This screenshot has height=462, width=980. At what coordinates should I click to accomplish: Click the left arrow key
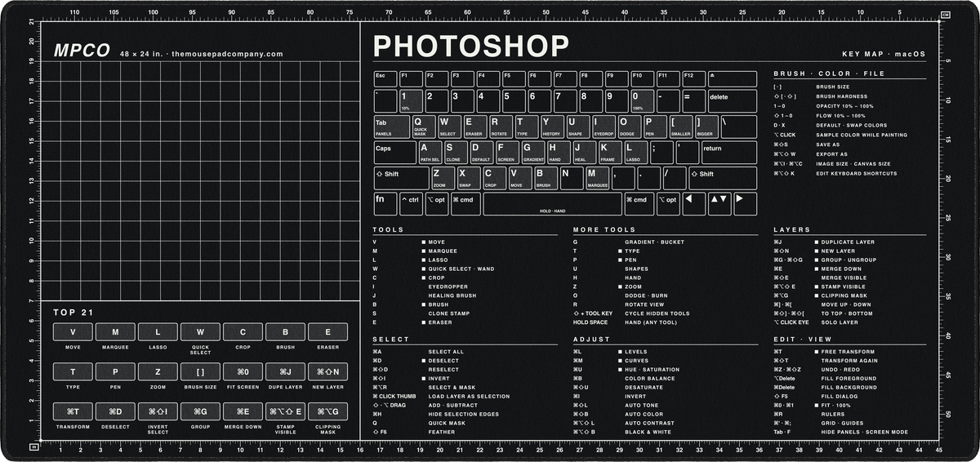693,203
